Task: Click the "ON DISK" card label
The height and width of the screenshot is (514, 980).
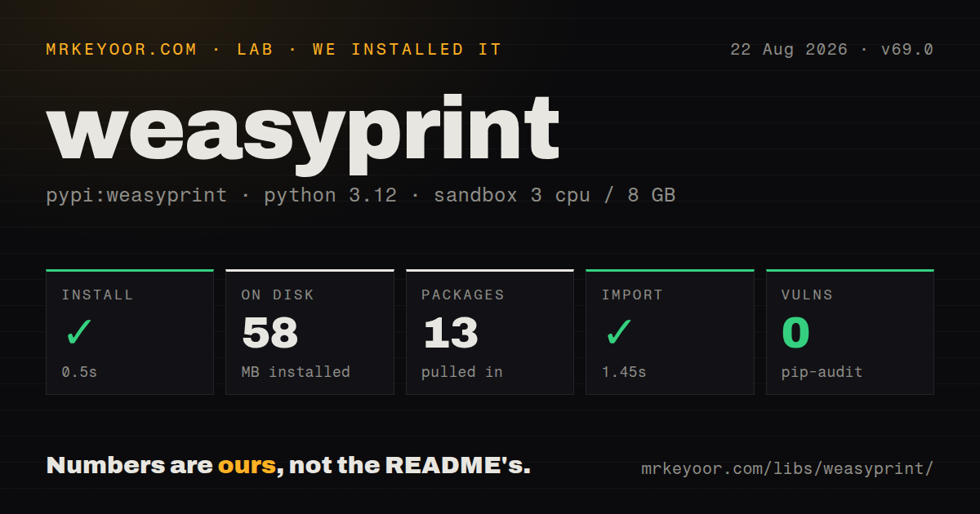Action: 278,295
